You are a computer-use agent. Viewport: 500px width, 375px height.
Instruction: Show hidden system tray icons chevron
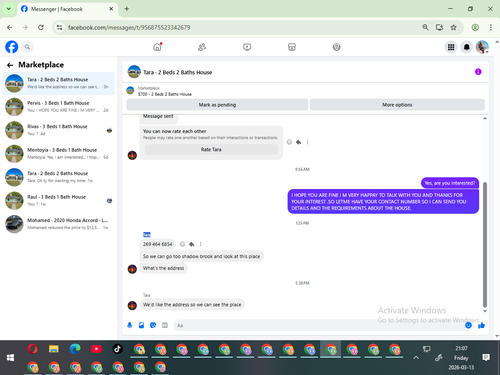pos(416,358)
